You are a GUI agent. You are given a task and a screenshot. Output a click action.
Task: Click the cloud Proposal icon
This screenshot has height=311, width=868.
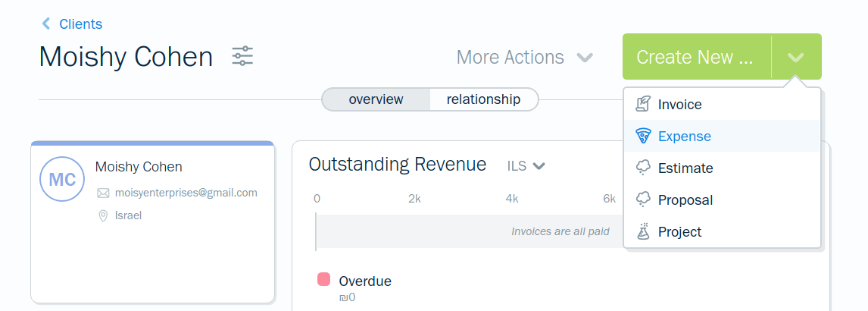click(643, 200)
